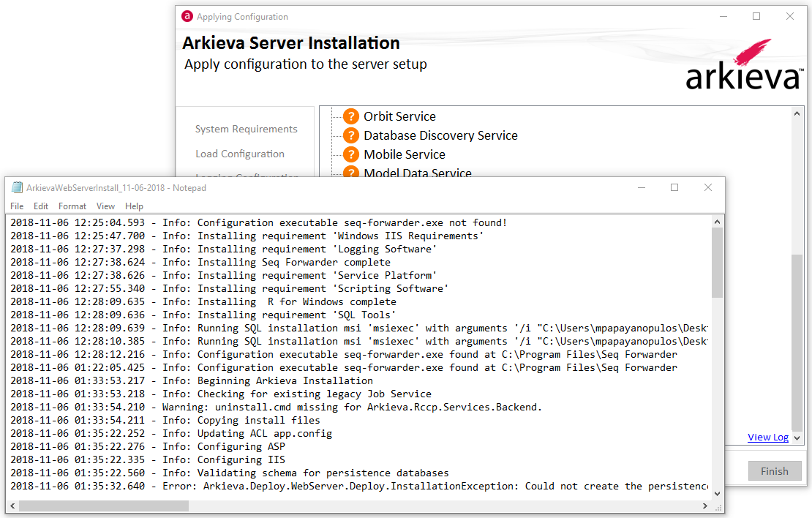Click the 'Arkieva Server Installation' heading
Viewport: 812px width, 518px height.
[x=291, y=43]
